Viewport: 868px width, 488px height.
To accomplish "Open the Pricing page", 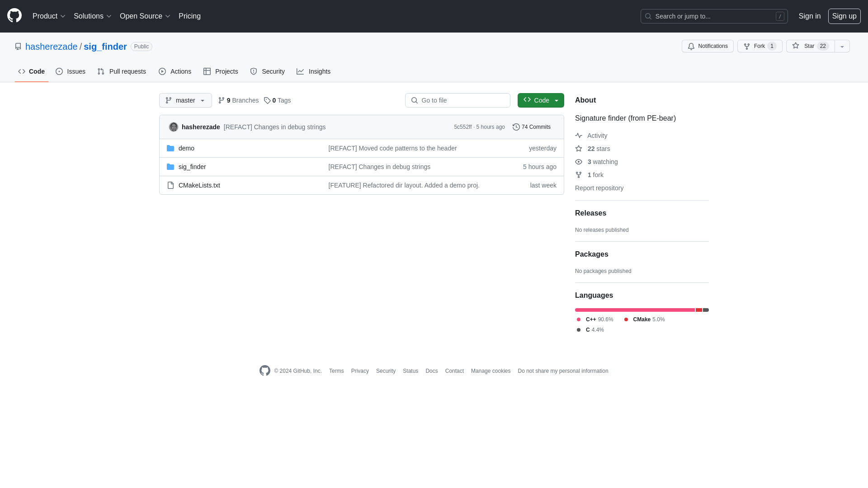I will coord(189,16).
